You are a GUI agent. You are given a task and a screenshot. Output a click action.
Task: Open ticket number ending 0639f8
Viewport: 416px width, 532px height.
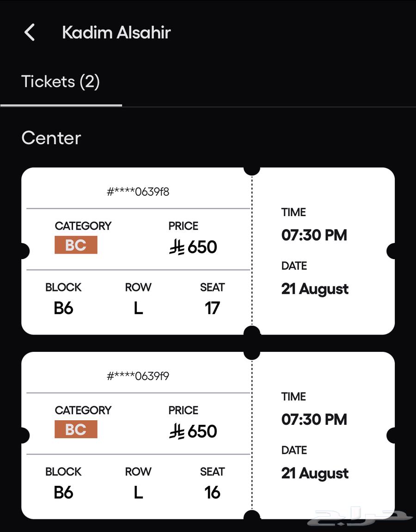point(138,192)
